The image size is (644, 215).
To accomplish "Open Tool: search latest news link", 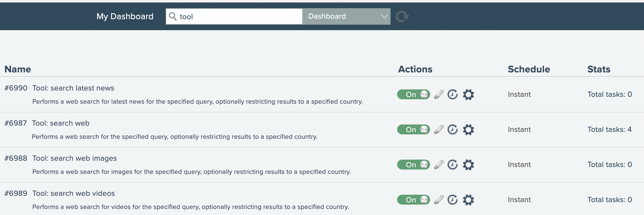I will (73, 88).
